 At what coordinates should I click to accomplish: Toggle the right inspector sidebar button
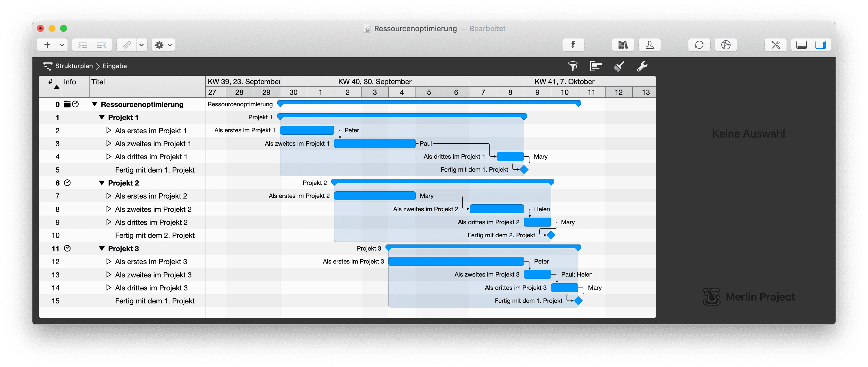[820, 45]
